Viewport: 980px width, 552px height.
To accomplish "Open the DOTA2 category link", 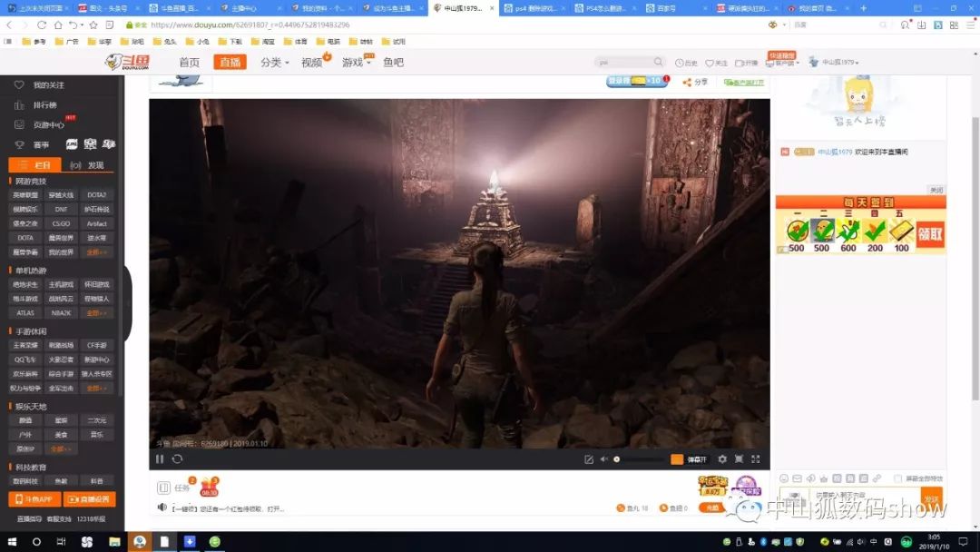I will point(96,195).
